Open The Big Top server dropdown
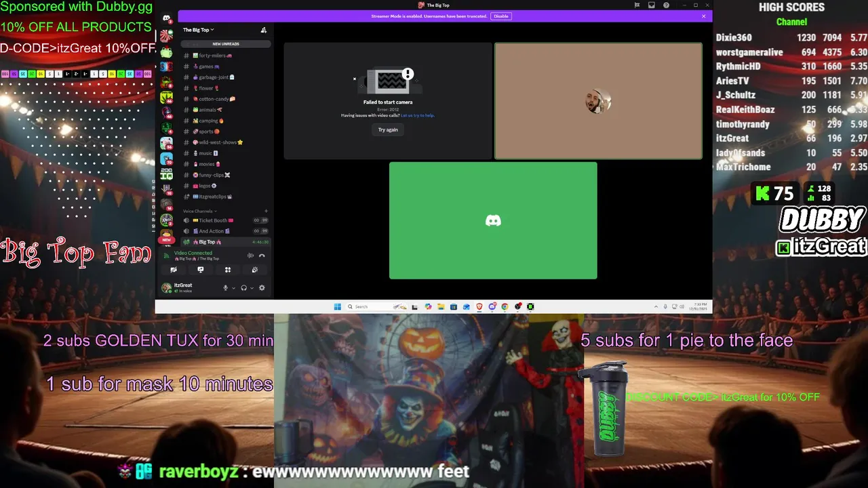868x488 pixels. tap(198, 30)
